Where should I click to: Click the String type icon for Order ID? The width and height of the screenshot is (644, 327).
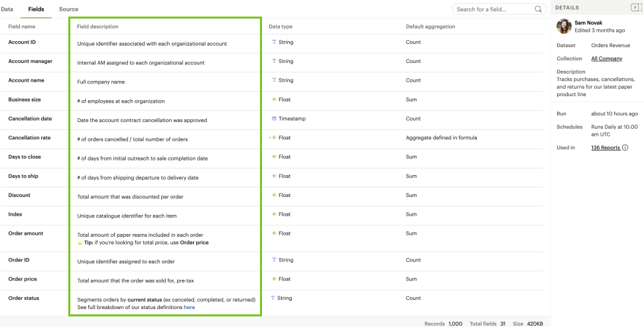click(274, 259)
